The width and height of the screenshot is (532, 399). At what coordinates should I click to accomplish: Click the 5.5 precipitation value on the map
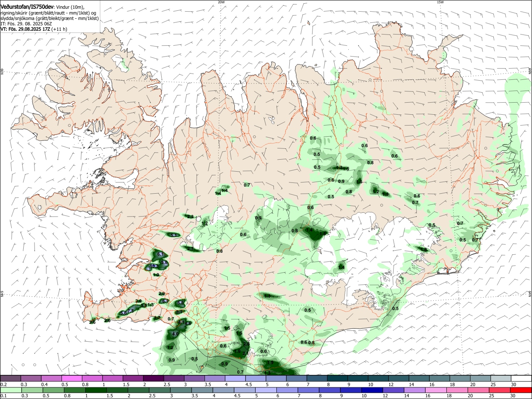click(x=180, y=303)
